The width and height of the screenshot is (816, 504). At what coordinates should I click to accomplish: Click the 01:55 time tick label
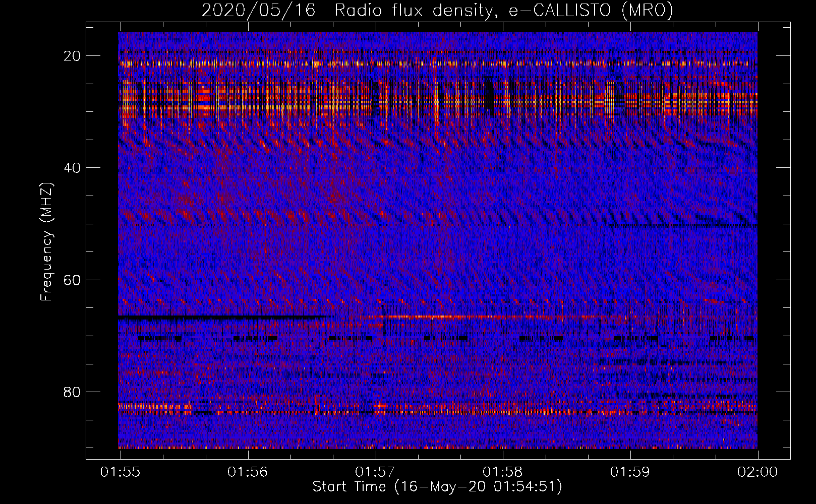[120, 472]
